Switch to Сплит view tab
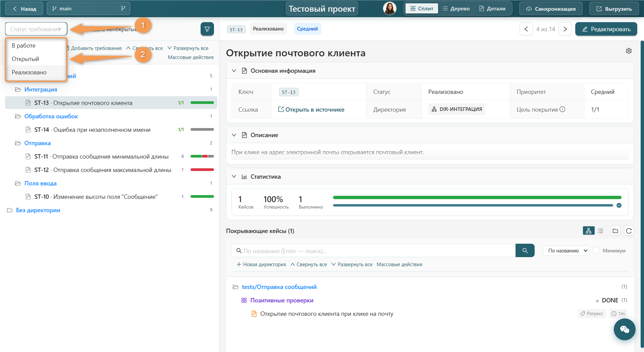The height and width of the screenshot is (352, 644). (422, 9)
